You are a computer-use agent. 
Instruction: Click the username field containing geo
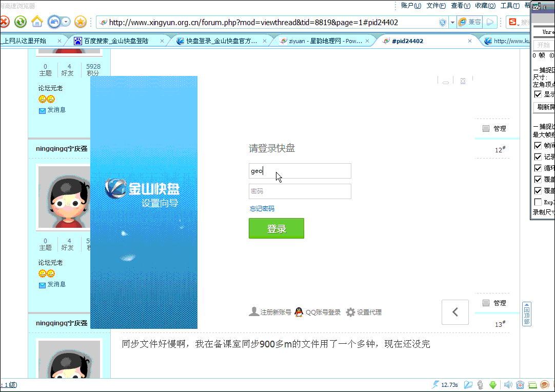pyautogui.click(x=300, y=171)
